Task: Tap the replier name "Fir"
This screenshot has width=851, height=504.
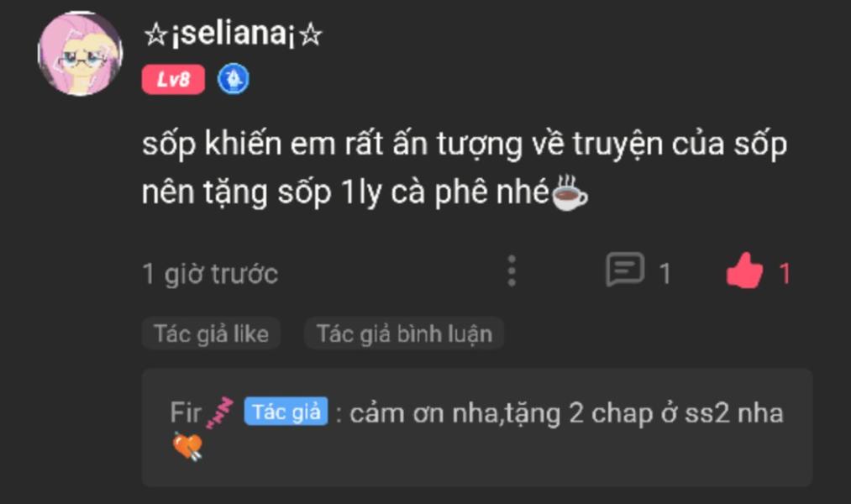Action: tap(186, 412)
